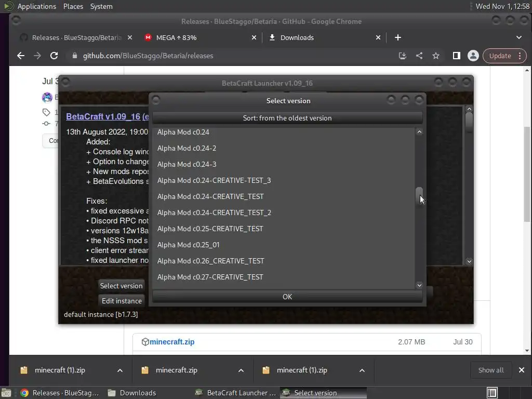Click the package icon beside minecraft.zip asset
This screenshot has height=399, width=532.
(145, 342)
